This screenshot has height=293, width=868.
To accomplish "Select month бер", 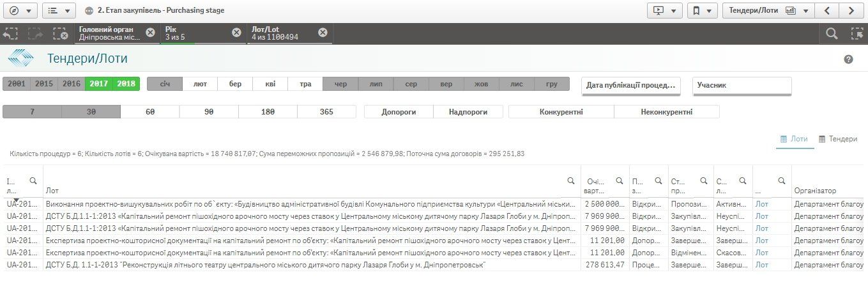I will coord(235,84).
